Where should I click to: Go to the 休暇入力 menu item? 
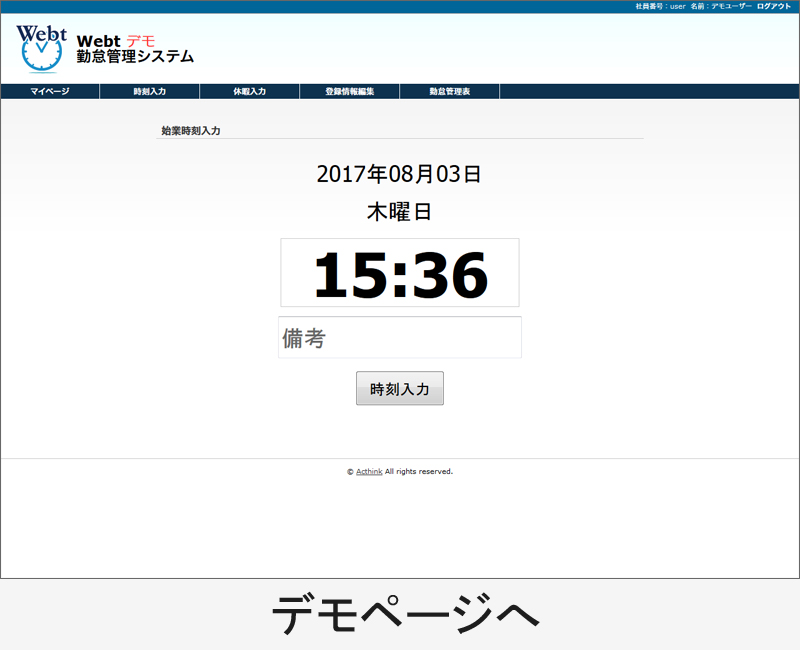coord(250,92)
